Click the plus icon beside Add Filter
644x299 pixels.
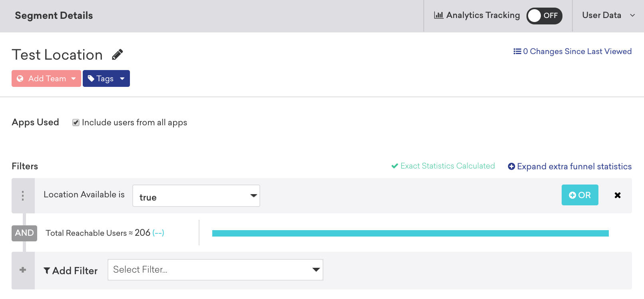point(23,270)
